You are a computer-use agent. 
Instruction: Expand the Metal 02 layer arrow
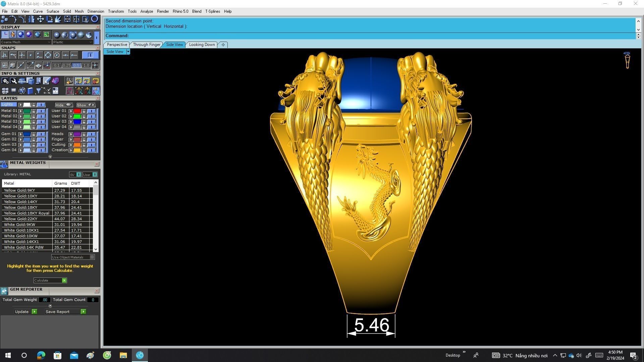click(x=21, y=116)
